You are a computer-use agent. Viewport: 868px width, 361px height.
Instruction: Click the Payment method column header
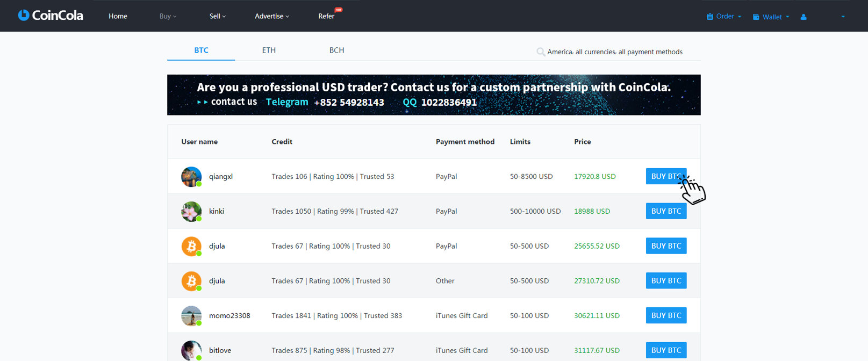point(465,142)
